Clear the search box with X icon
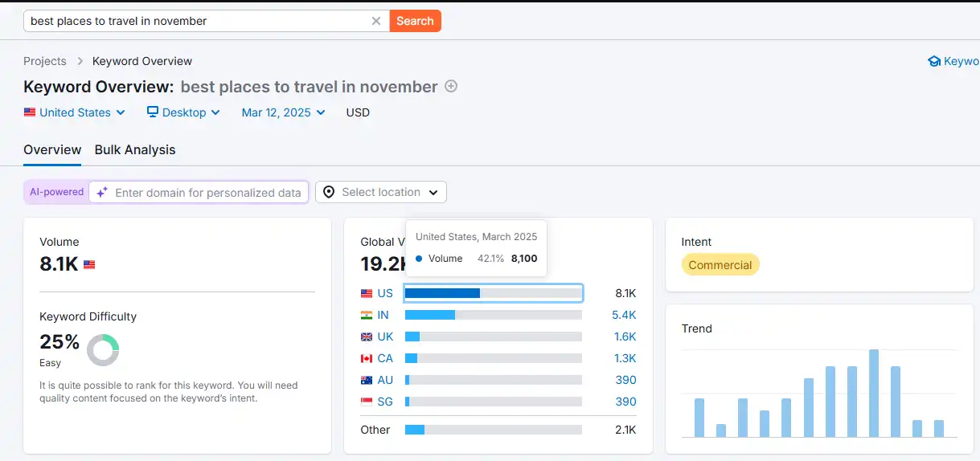This screenshot has height=461, width=980. tap(375, 21)
